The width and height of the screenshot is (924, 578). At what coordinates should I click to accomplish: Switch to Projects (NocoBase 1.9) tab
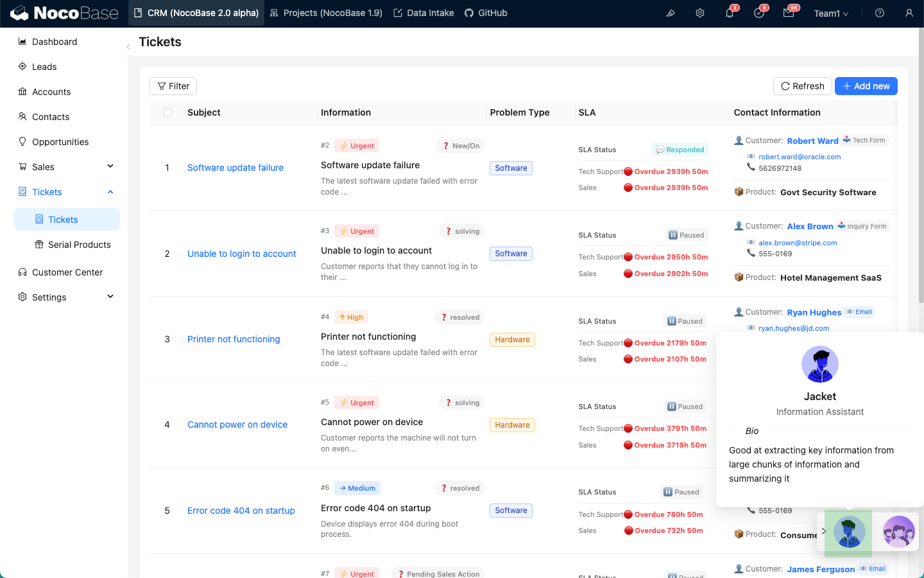pos(326,13)
